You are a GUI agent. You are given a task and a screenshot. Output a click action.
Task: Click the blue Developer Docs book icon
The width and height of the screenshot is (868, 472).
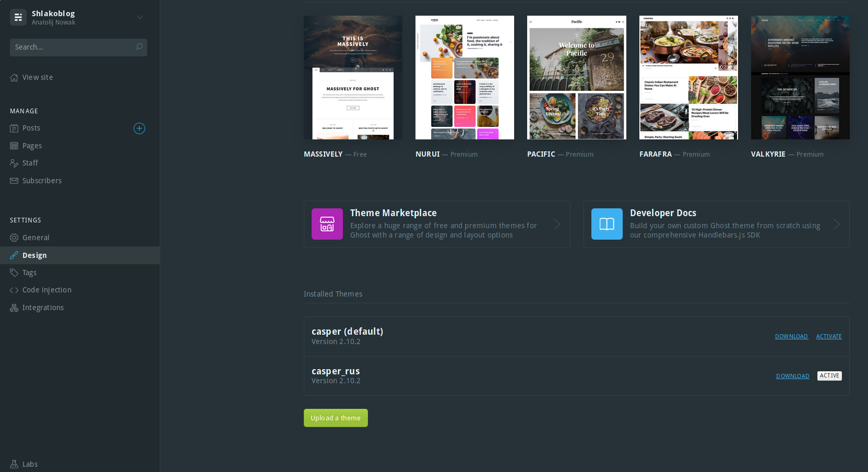coord(607,224)
